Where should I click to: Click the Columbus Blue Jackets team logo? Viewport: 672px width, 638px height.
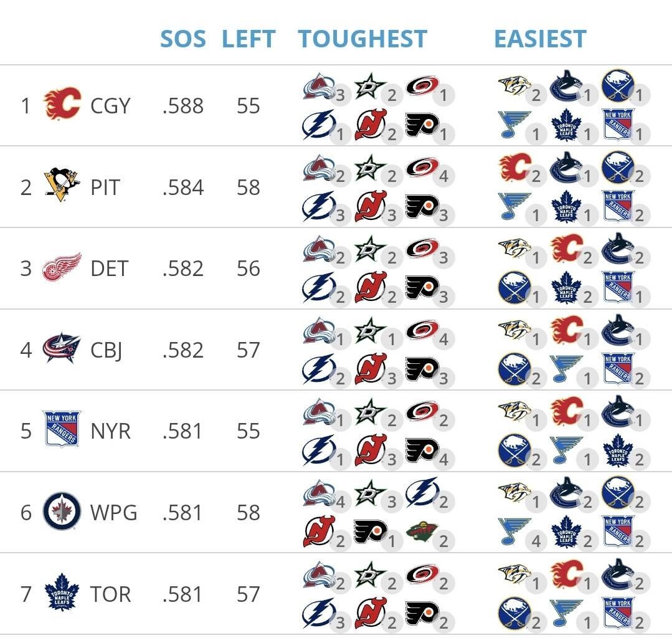tap(62, 349)
